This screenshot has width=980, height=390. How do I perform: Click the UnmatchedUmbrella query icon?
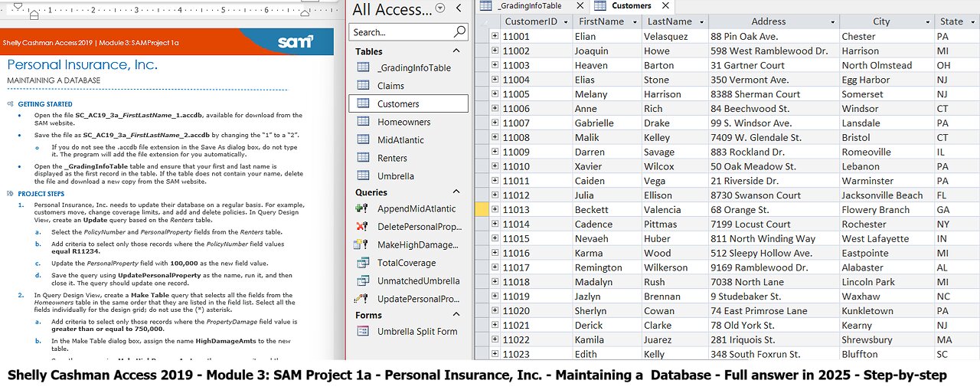click(362, 280)
